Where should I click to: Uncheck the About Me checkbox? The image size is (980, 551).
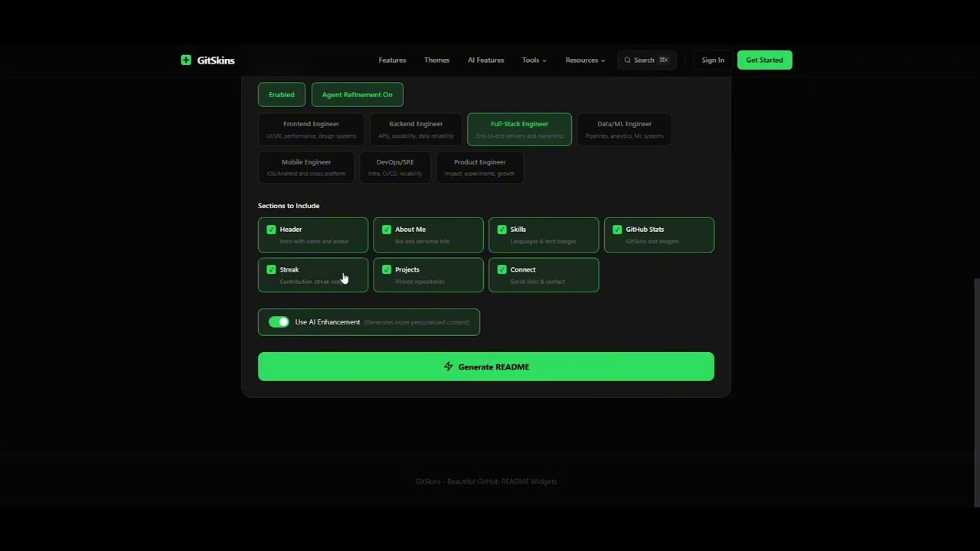(x=387, y=230)
